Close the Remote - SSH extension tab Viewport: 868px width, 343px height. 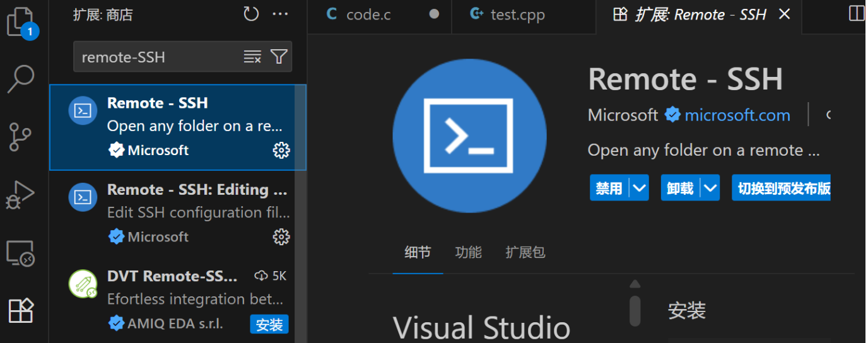click(x=784, y=14)
